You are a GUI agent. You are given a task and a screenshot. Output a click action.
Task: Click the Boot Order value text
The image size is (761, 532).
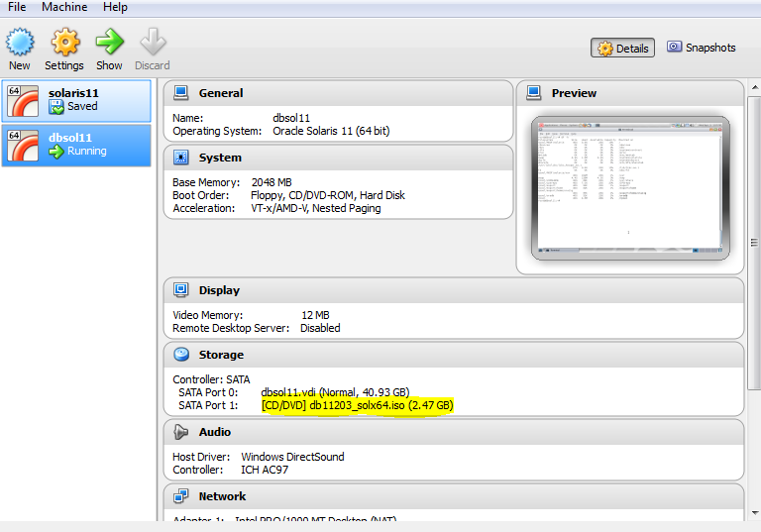tap(328, 195)
